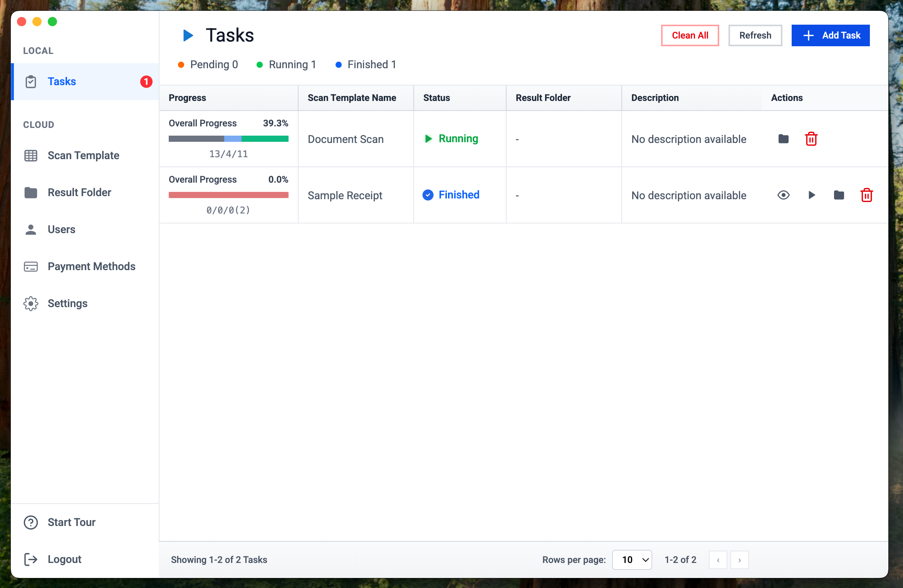Switch to the Tasks navigation item
903x588 pixels.
62,81
